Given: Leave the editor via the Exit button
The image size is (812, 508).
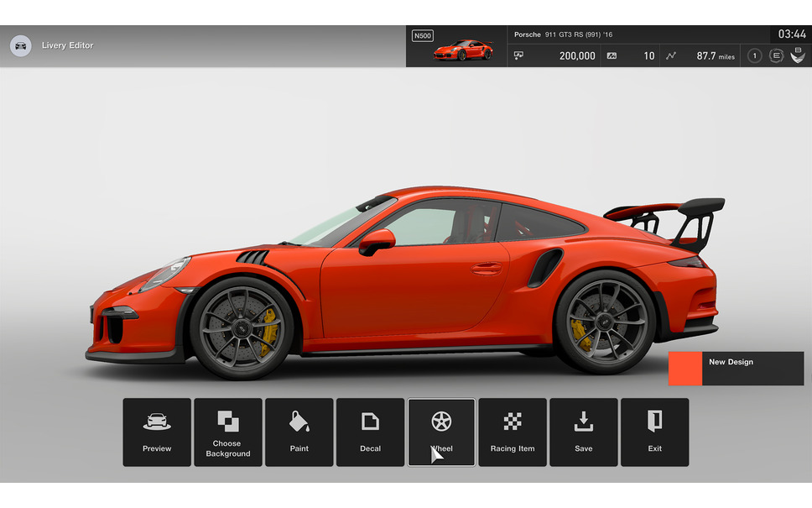Looking at the screenshot, I should coord(654,432).
